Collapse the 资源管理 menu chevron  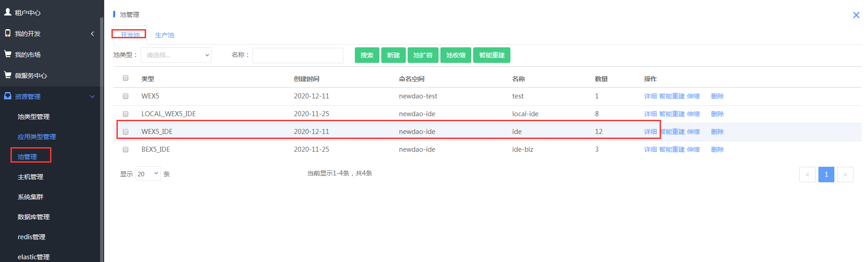pyautogui.click(x=92, y=97)
